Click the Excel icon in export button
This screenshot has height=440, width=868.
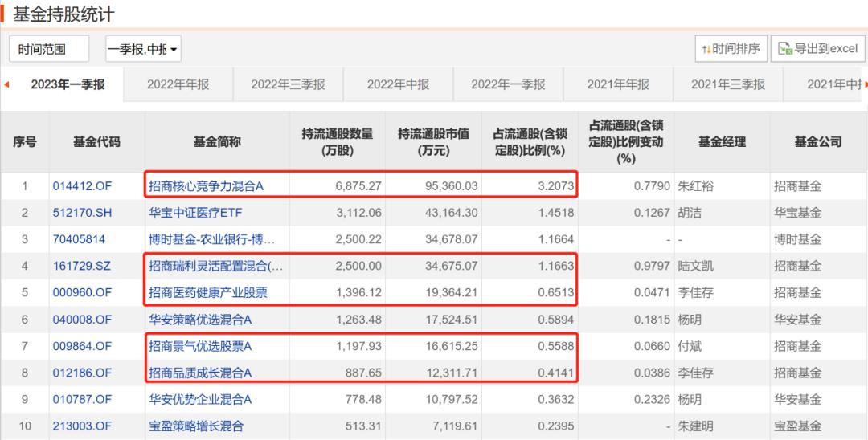(785, 49)
